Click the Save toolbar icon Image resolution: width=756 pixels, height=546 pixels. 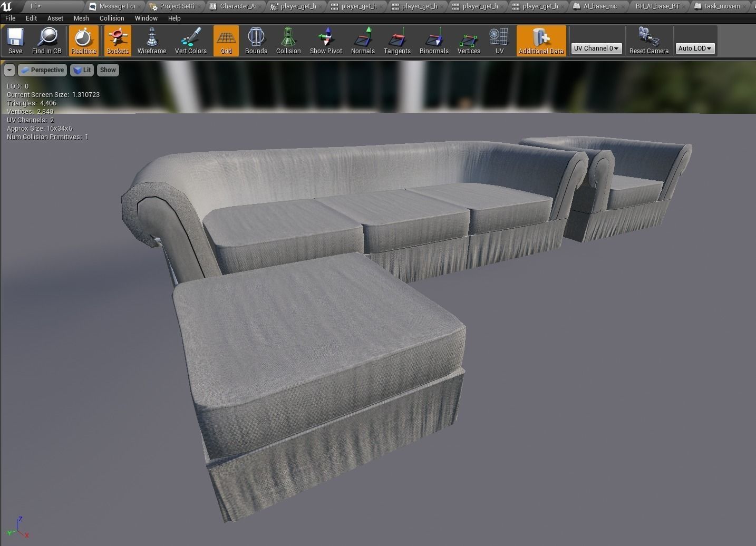pos(15,41)
